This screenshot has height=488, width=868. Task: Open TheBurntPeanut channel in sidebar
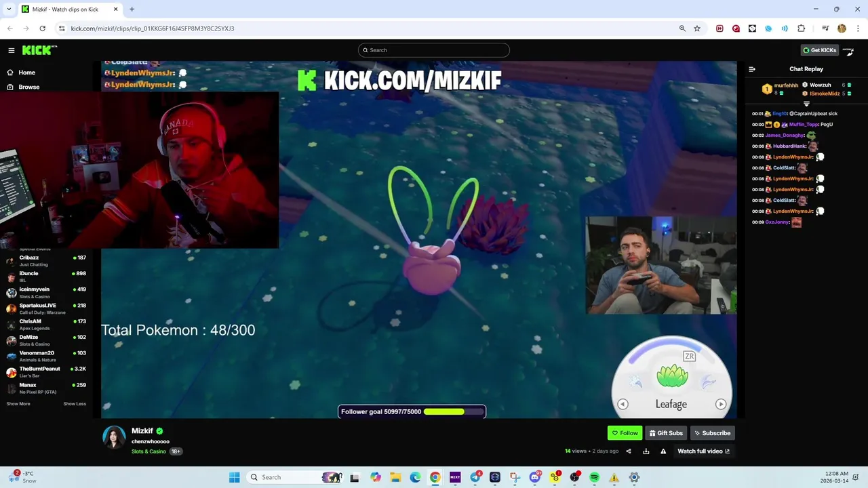pyautogui.click(x=46, y=371)
